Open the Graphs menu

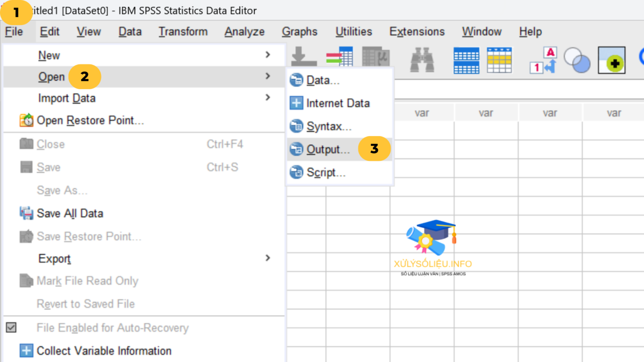(x=299, y=32)
